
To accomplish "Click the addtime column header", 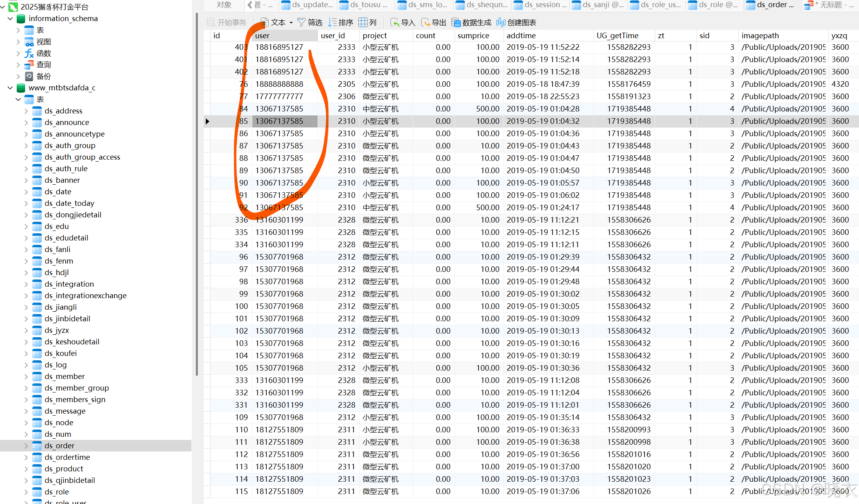I will pyautogui.click(x=521, y=35).
